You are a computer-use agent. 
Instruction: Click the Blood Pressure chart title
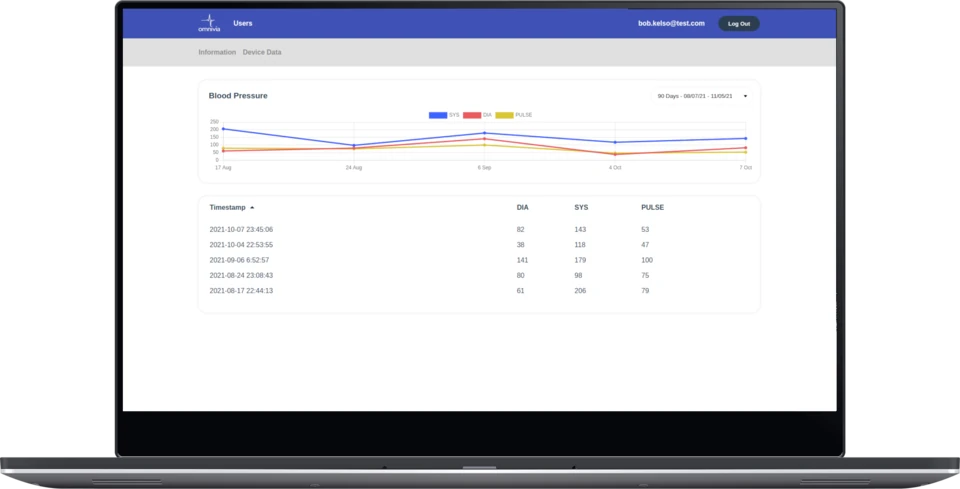coord(238,96)
